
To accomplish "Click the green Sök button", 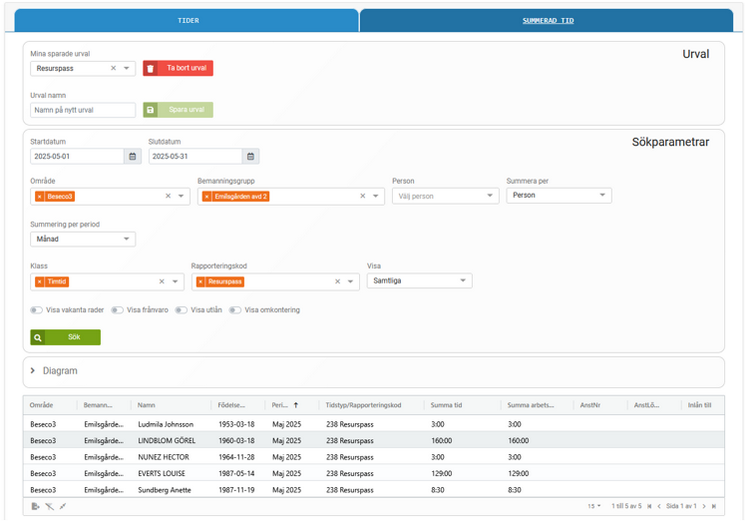I will (x=66, y=338).
